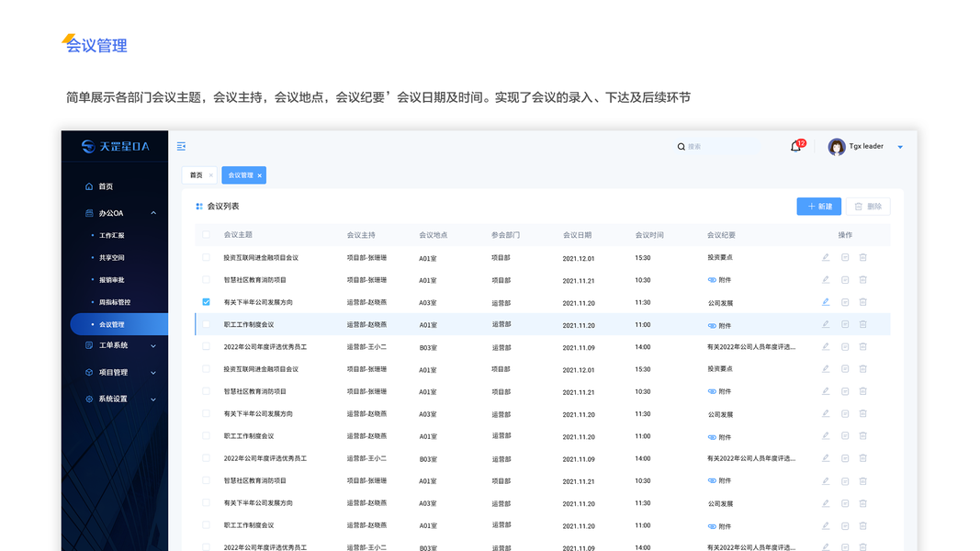Focus the 搜索 search input field
The height and width of the screenshot is (551, 980).
pyautogui.click(x=719, y=147)
